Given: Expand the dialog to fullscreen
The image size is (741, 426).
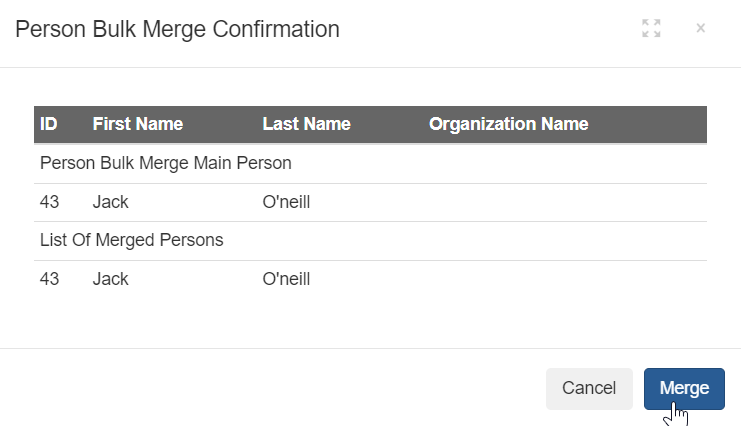Looking at the screenshot, I should click(651, 28).
